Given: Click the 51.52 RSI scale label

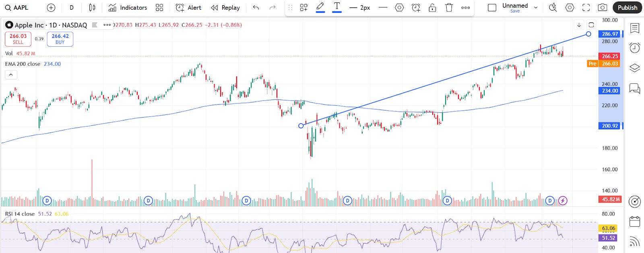Looking at the screenshot, I should [x=608, y=238].
